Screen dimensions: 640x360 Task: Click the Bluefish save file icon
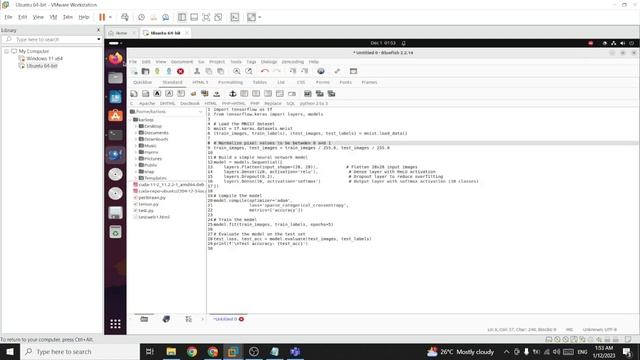pos(157,71)
